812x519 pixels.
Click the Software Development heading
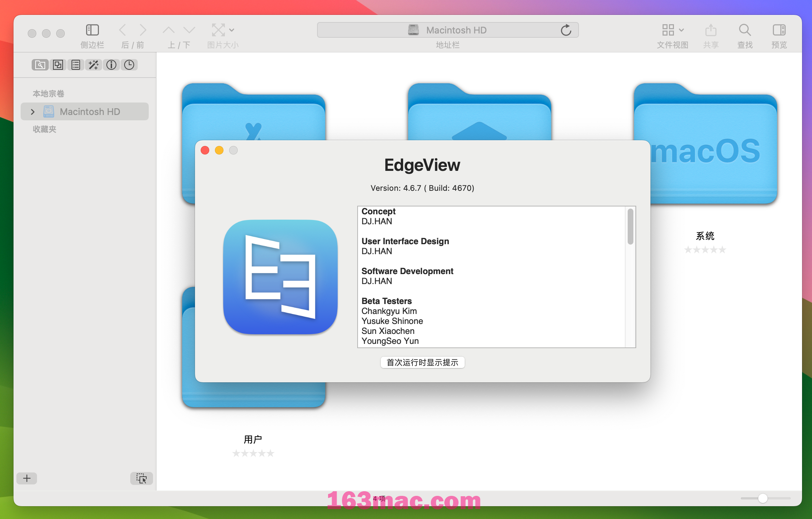pos(407,271)
